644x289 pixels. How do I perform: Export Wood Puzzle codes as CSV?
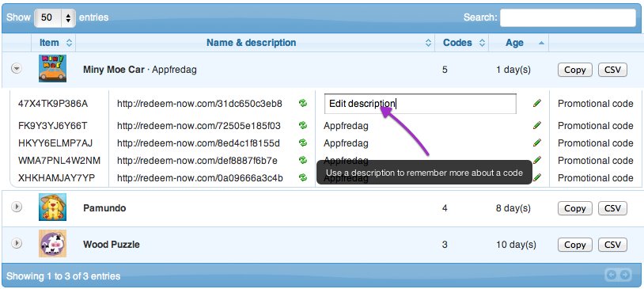612,245
